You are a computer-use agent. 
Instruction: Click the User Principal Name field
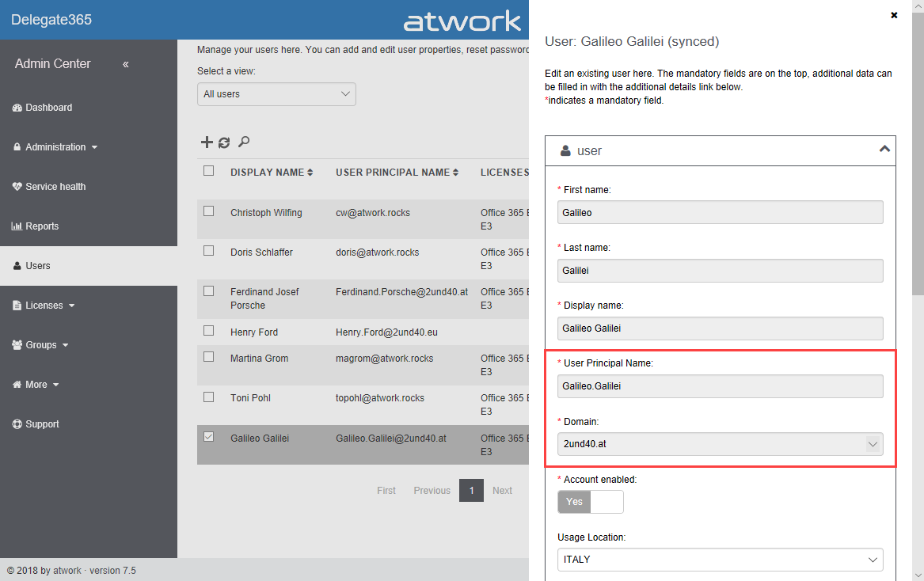coord(720,386)
